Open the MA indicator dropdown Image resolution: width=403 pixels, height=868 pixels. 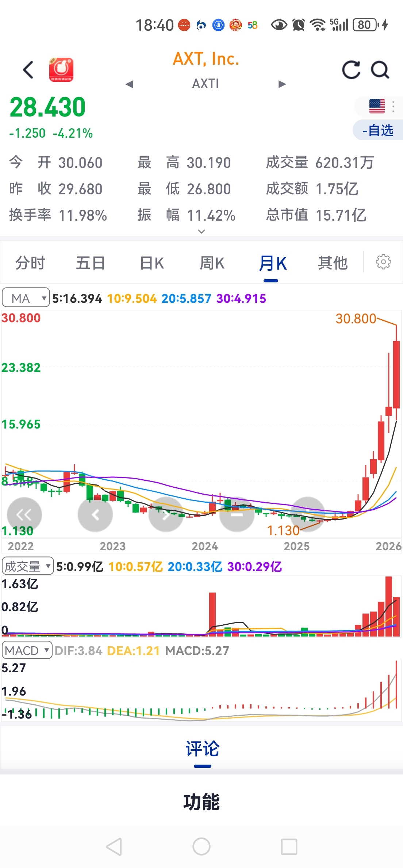coord(26,298)
